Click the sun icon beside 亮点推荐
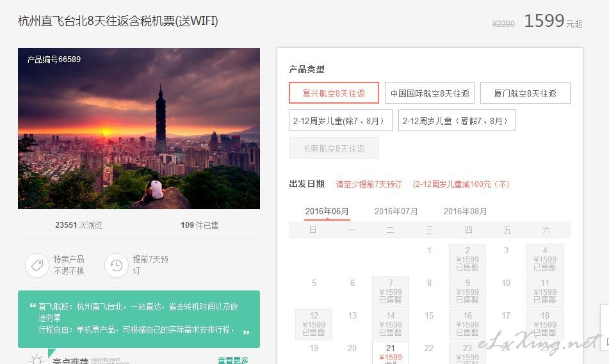Viewport: 609px width, 364px height. [x=37, y=360]
